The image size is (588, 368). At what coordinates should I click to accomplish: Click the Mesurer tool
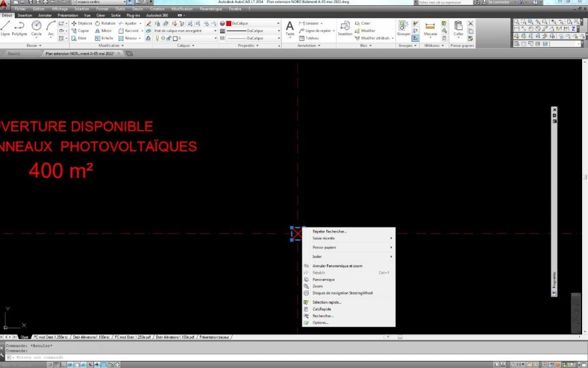click(x=430, y=28)
